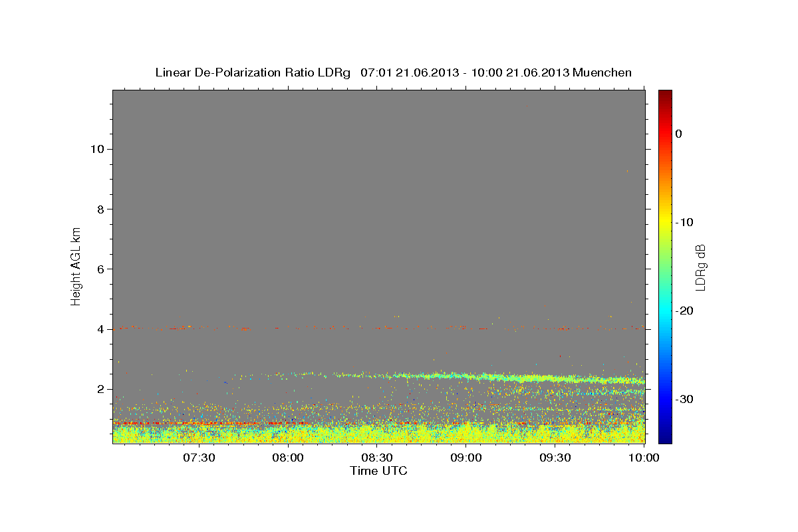The width and height of the screenshot is (798, 532).
Task: Click the 08:00 time tick label
Action: pos(288,458)
